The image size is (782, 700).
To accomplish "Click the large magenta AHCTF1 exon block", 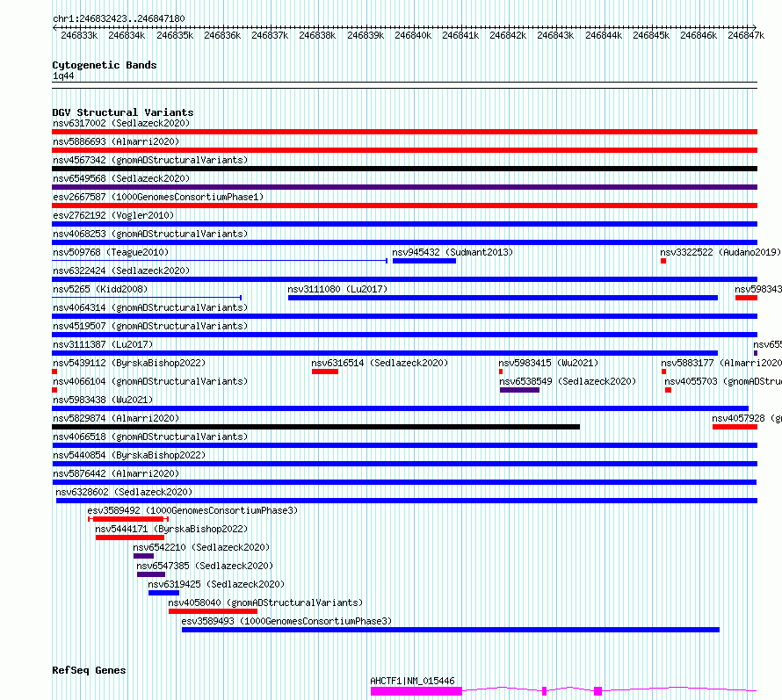I will 416,691.
